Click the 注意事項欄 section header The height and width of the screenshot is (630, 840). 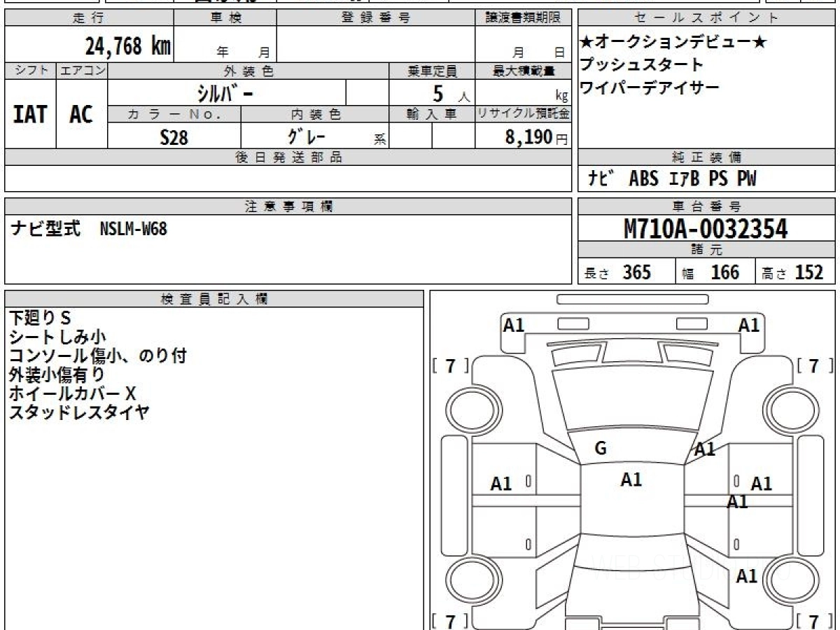(288, 206)
